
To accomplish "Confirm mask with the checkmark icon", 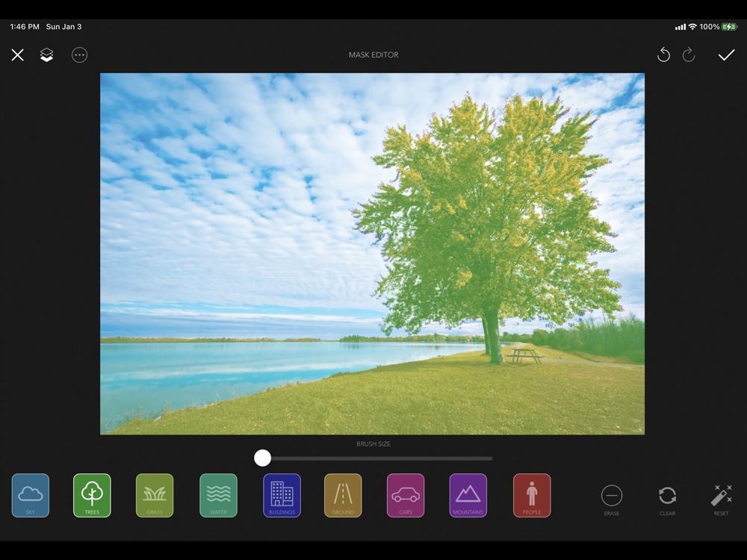I will (727, 55).
